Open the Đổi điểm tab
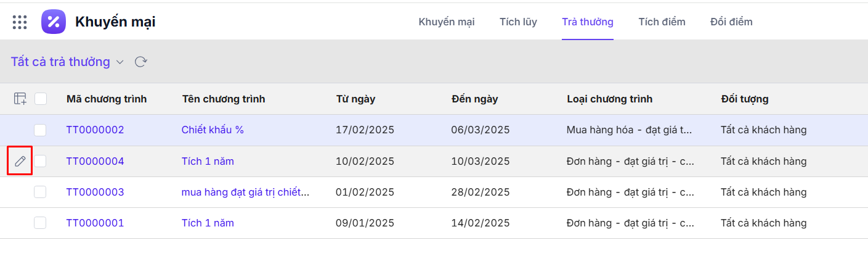Screen dimensions: 868x261 tap(731, 22)
